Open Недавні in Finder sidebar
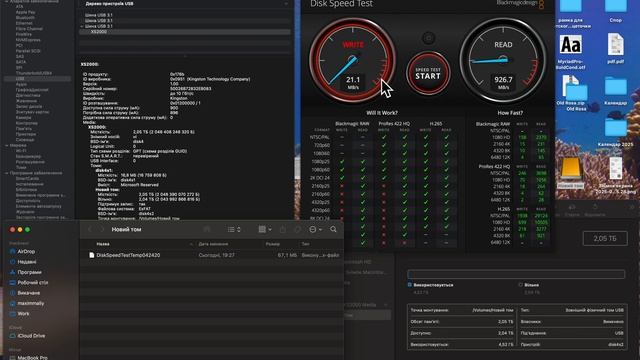Screen dimensions: 640x360 pyautogui.click(x=27, y=262)
